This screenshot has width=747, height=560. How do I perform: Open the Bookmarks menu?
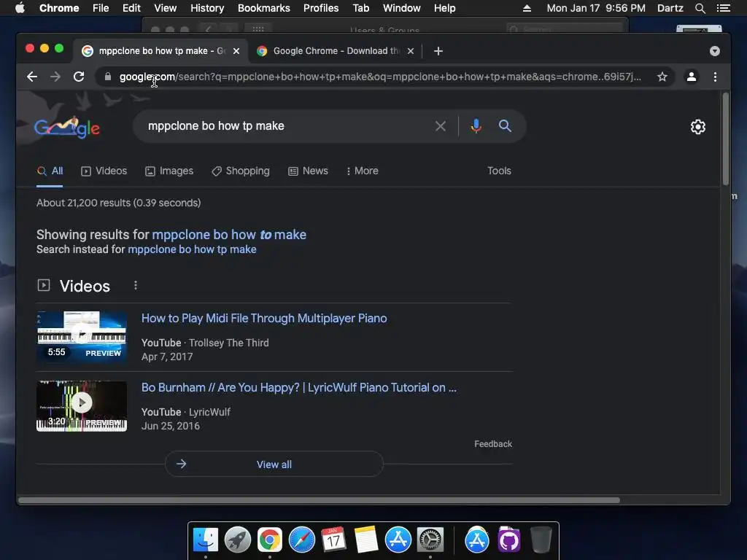264,8
